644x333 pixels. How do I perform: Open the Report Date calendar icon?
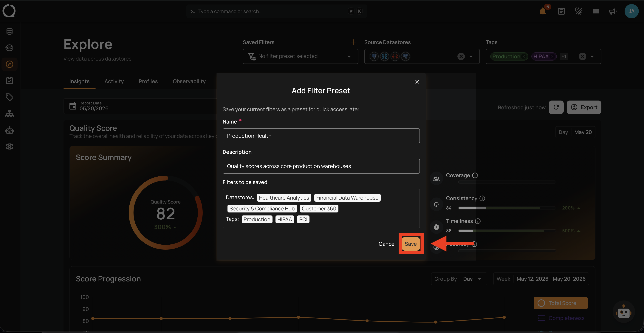click(x=73, y=106)
